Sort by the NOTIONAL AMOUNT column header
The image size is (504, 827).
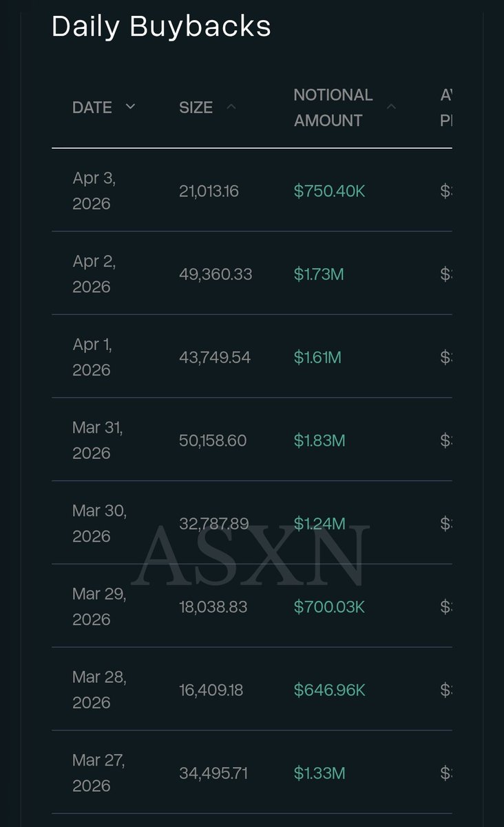tap(333, 108)
